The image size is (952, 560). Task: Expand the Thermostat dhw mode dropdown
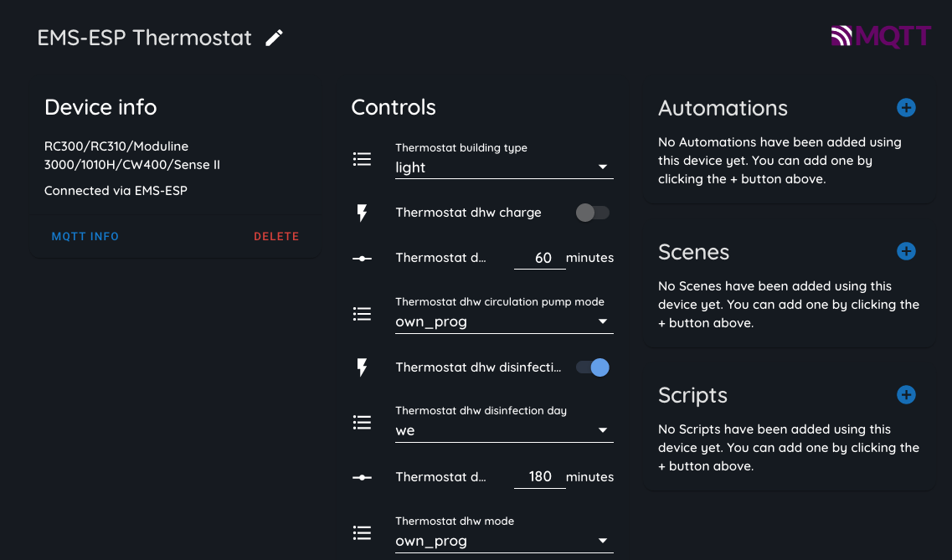click(x=504, y=541)
